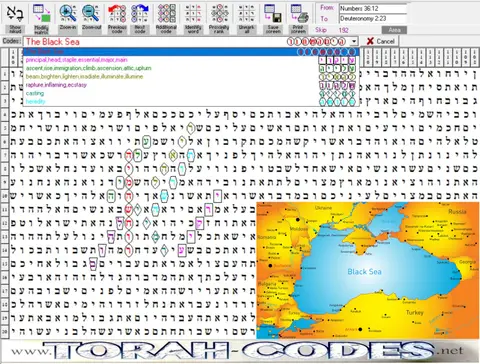Viewport: 480px width, 364px height.
Task: Open the Modify matrix tool
Action: pyautogui.click(x=41, y=13)
